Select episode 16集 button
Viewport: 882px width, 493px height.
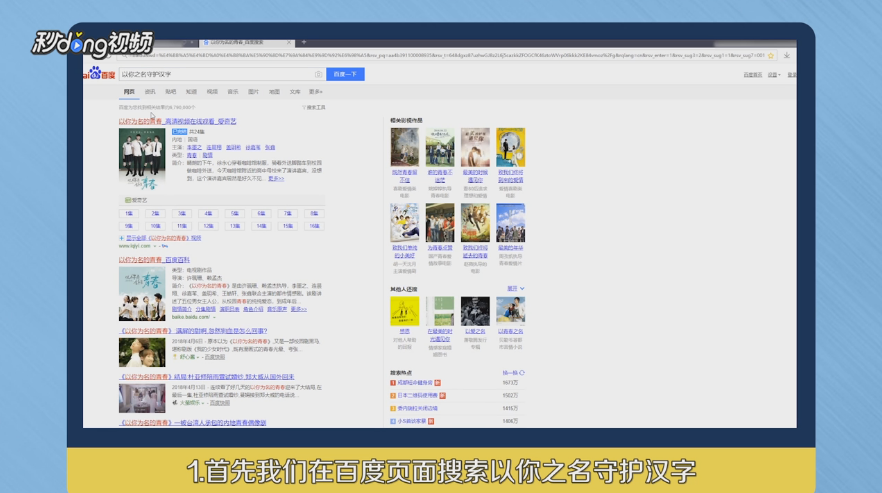click(x=314, y=226)
